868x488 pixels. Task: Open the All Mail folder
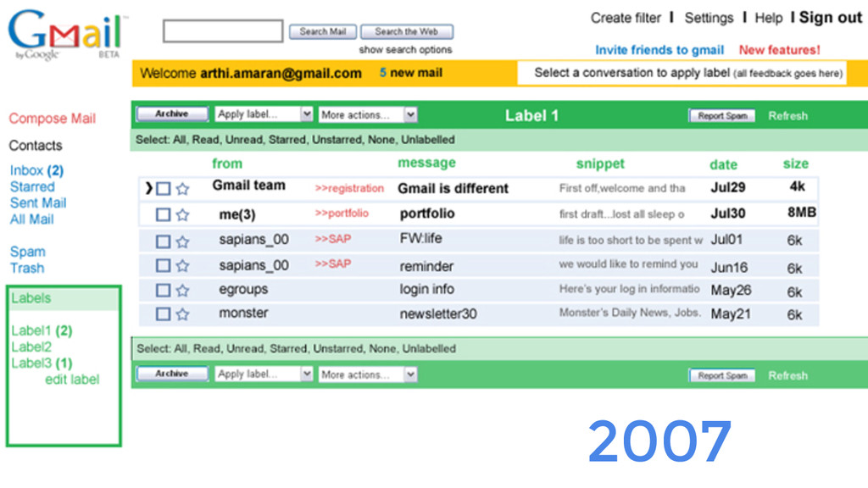[31, 219]
